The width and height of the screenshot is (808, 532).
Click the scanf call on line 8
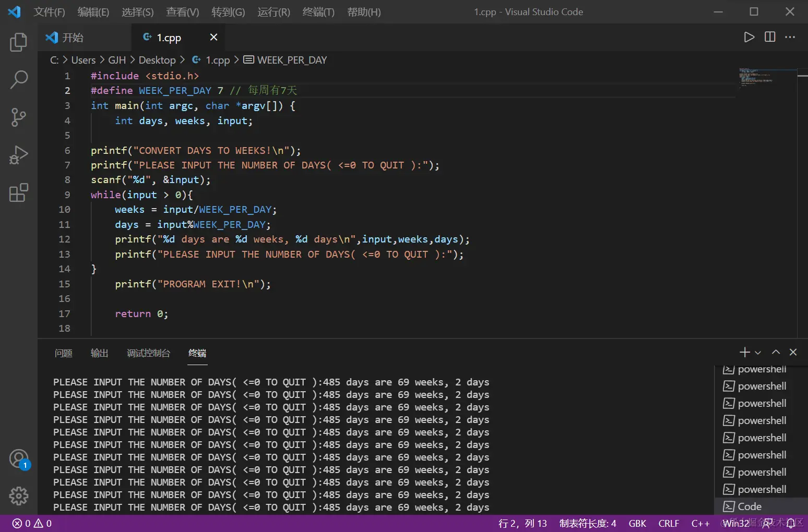click(x=151, y=180)
